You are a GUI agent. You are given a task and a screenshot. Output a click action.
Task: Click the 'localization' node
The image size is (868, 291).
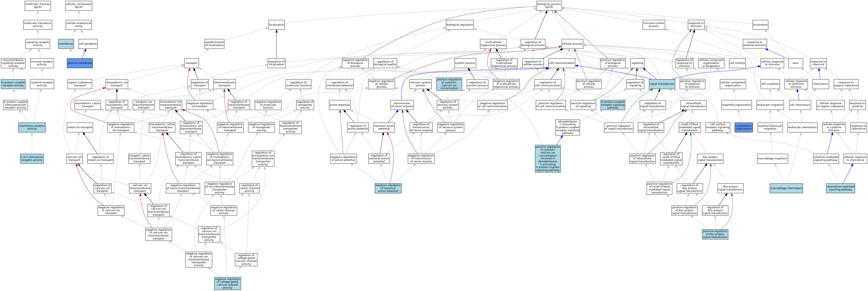(x=277, y=25)
